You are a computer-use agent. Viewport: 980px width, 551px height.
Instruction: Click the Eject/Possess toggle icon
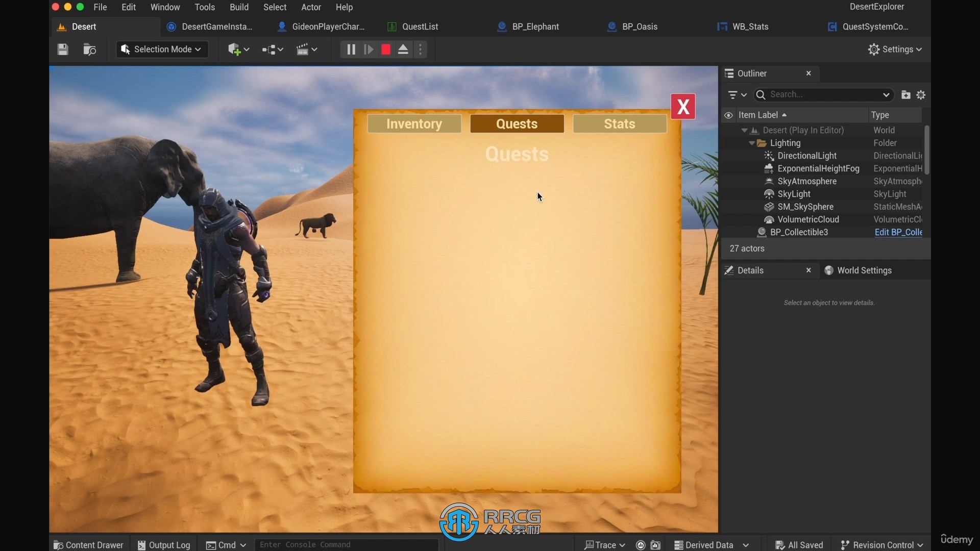pyautogui.click(x=403, y=49)
